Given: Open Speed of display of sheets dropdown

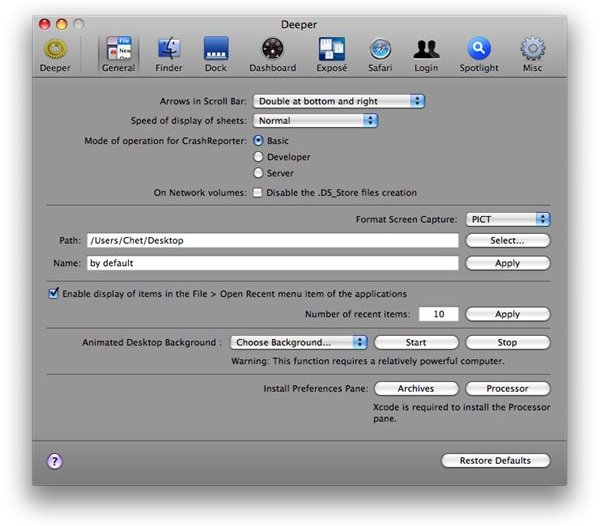Looking at the screenshot, I should (315, 121).
